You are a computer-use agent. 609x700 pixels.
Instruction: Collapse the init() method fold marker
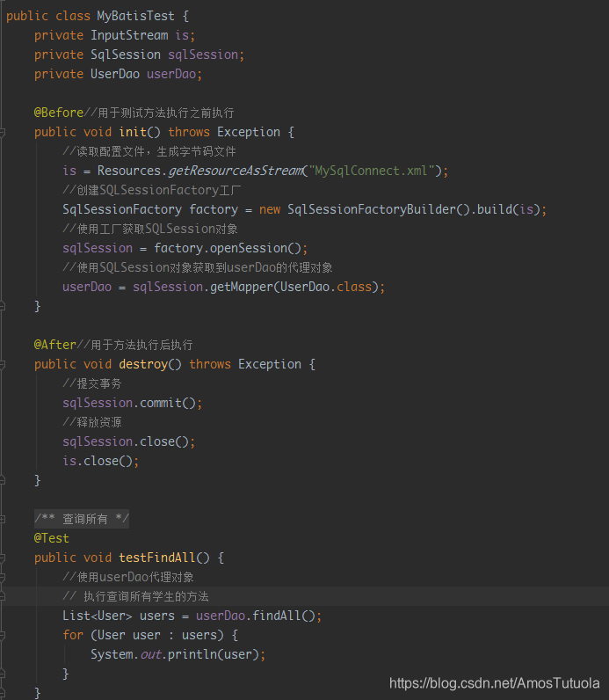tap(3, 132)
